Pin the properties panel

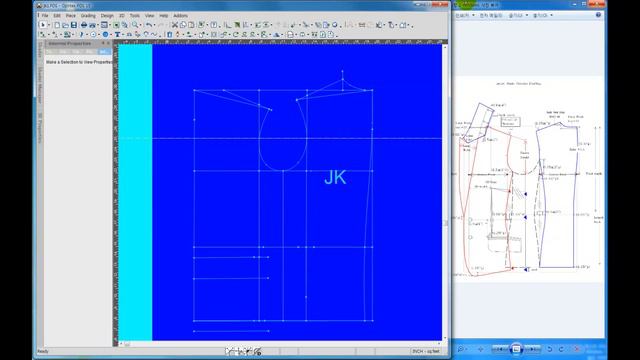[x=103, y=43]
